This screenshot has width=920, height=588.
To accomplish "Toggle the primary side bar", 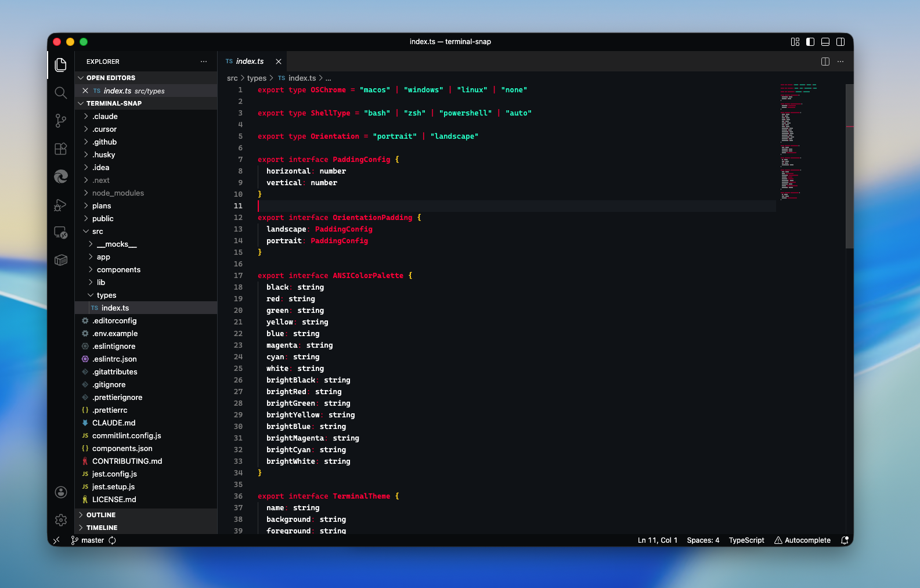I will pyautogui.click(x=810, y=42).
